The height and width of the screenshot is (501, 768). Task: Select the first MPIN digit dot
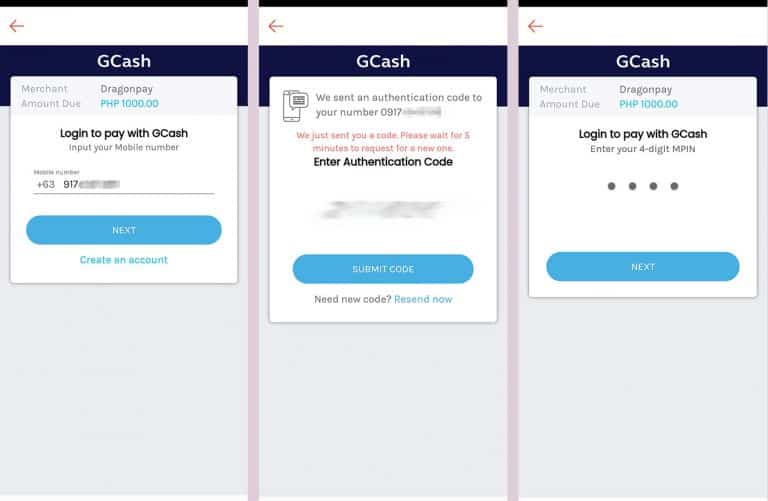click(x=609, y=186)
